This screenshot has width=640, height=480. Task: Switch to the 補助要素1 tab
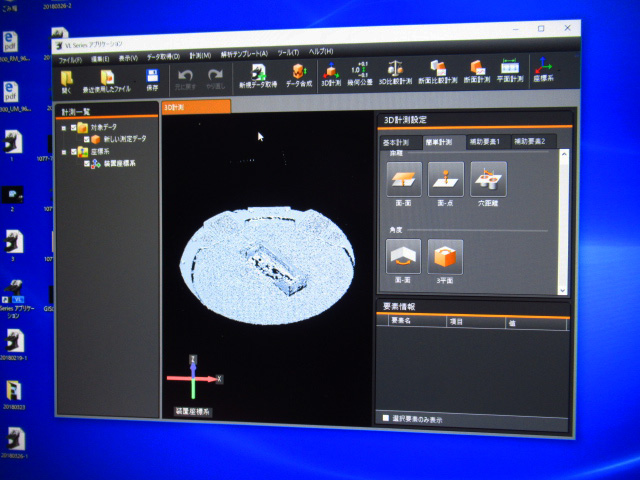(x=488, y=142)
